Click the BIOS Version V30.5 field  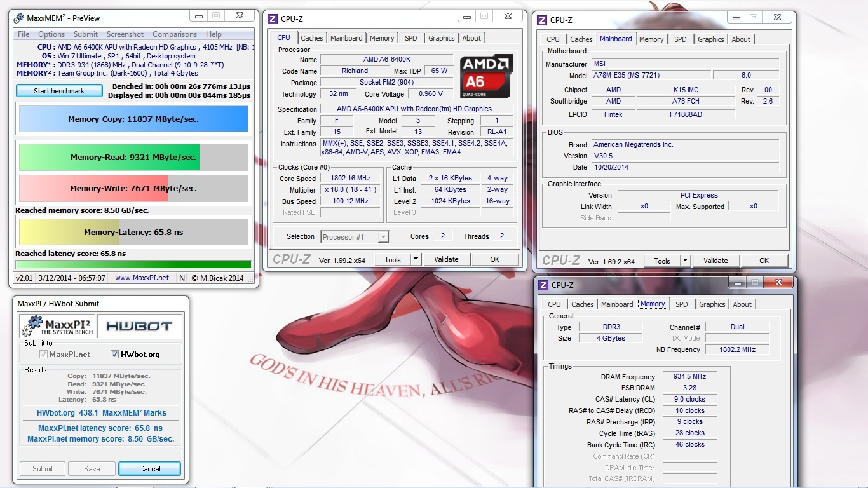click(685, 156)
